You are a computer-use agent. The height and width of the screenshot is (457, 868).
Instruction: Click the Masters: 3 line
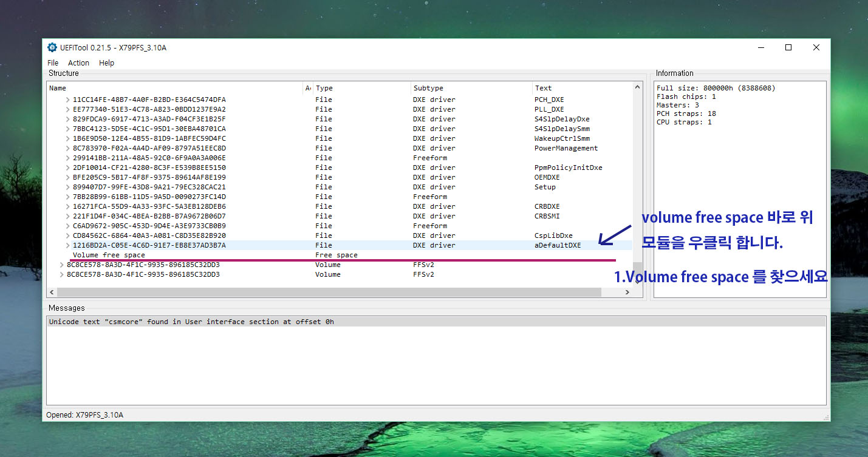pyautogui.click(x=678, y=105)
